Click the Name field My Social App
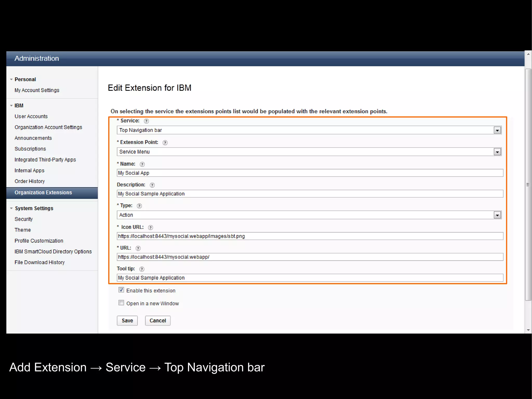 [x=310, y=173]
